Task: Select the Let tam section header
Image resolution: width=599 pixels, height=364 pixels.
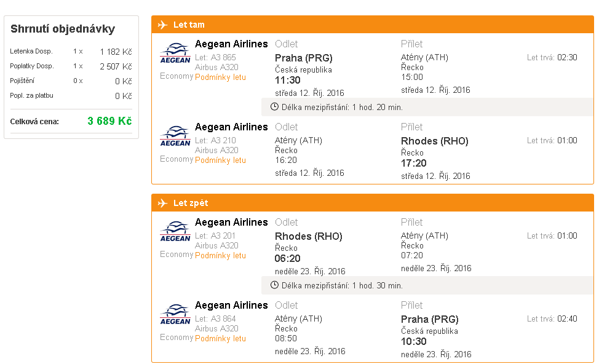Action: point(373,25)
